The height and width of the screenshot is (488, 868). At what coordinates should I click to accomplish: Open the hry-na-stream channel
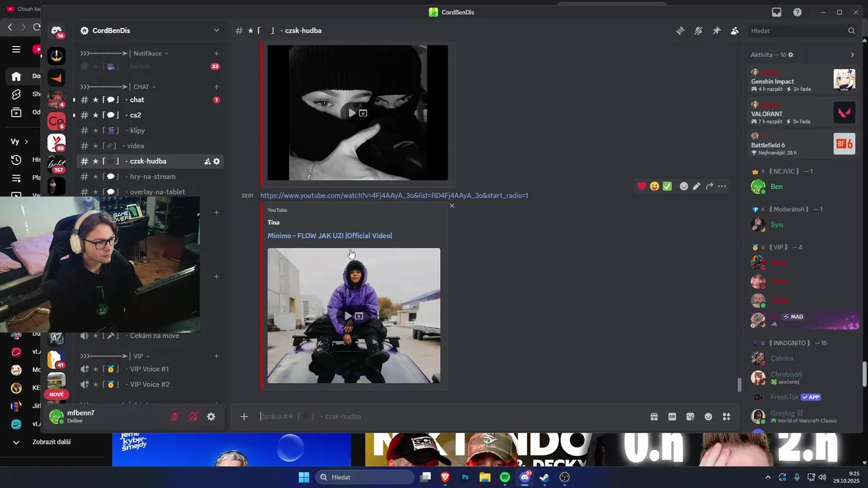(150, 176)
